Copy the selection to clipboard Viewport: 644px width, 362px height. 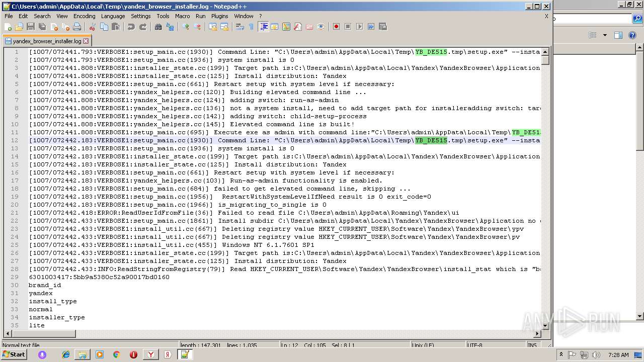point(104,27)
